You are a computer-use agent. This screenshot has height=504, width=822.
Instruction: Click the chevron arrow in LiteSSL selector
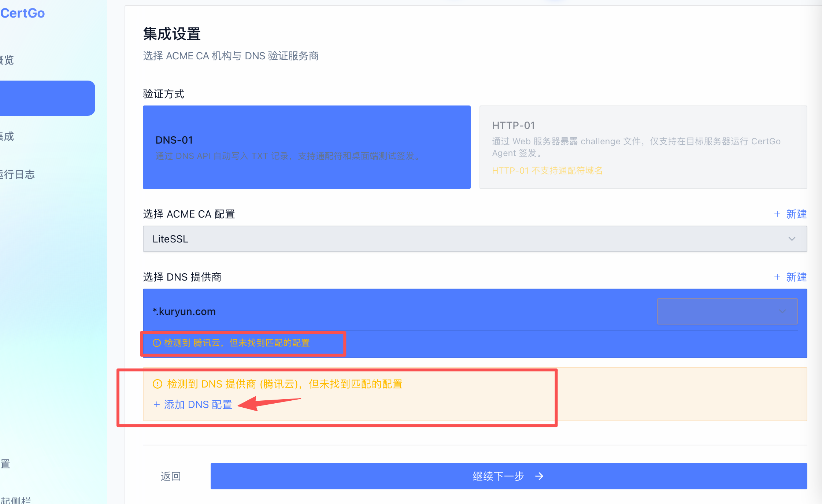click(x=792, y=239)
